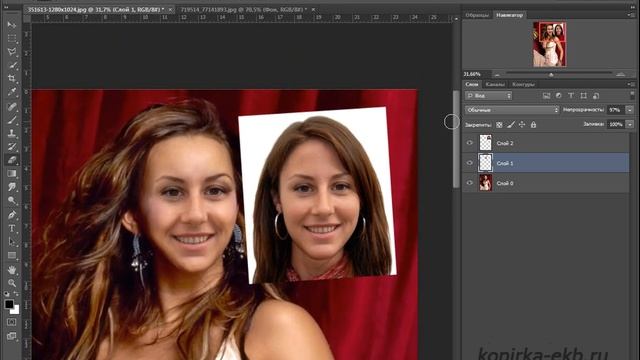
Task: Click the navigator zoom out button
Action: (497, 75)
